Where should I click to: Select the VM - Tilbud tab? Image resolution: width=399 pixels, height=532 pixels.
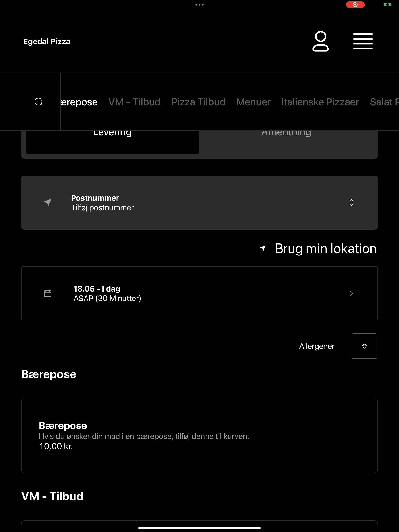pos(134,102)
